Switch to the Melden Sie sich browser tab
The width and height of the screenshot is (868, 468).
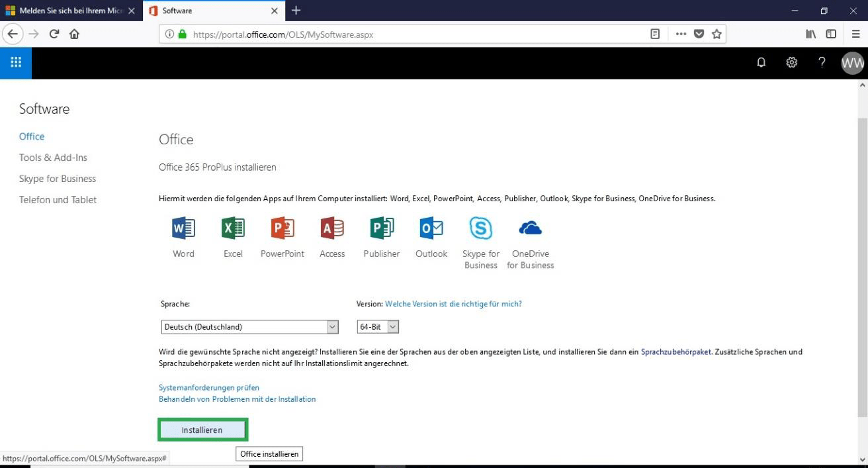[x=69, y=11]
